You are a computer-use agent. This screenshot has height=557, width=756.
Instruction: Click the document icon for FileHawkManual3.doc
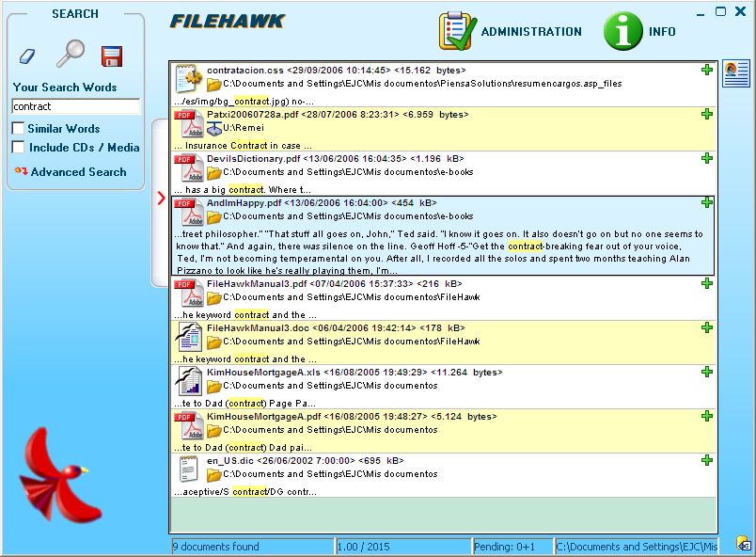tap(188, 337)
